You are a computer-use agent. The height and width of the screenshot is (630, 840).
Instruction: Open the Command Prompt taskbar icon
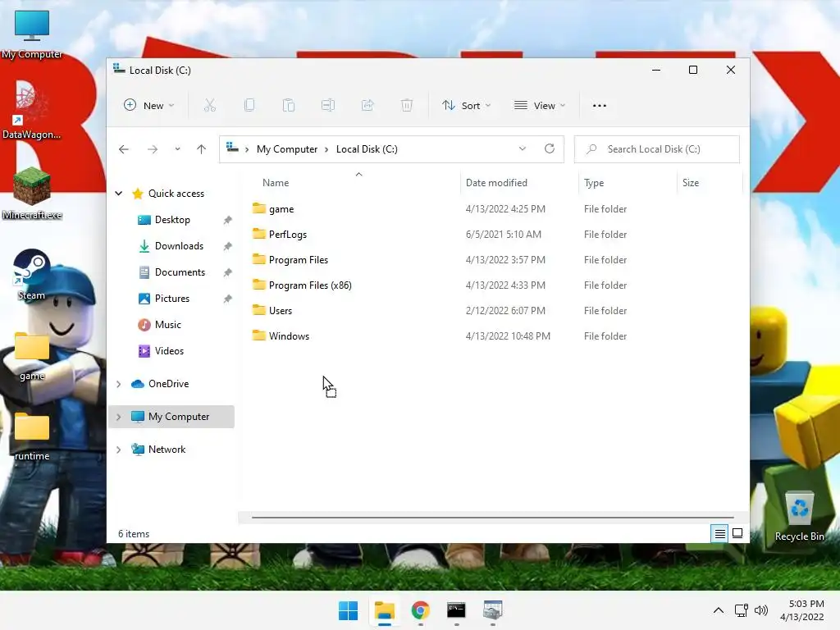(456, 610)
